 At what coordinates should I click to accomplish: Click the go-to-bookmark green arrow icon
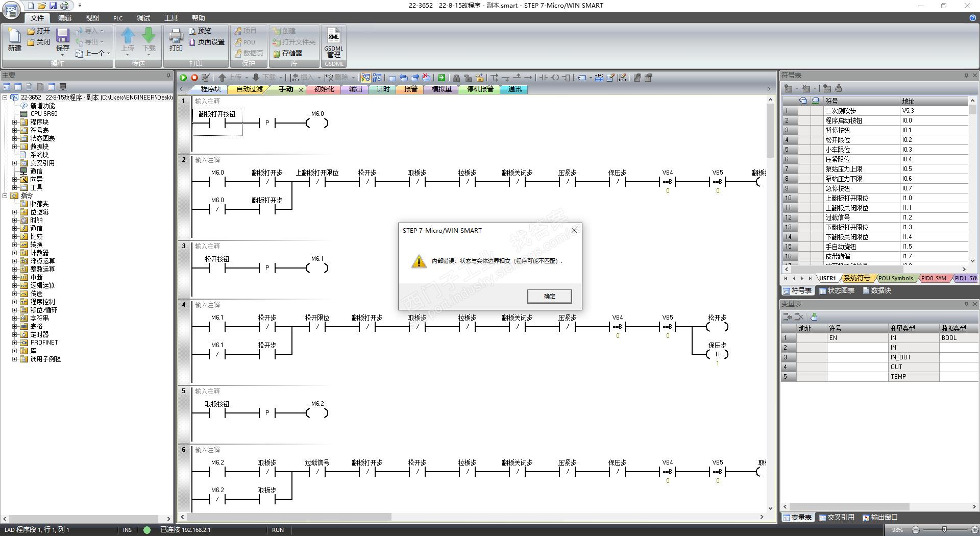(442, 78)
